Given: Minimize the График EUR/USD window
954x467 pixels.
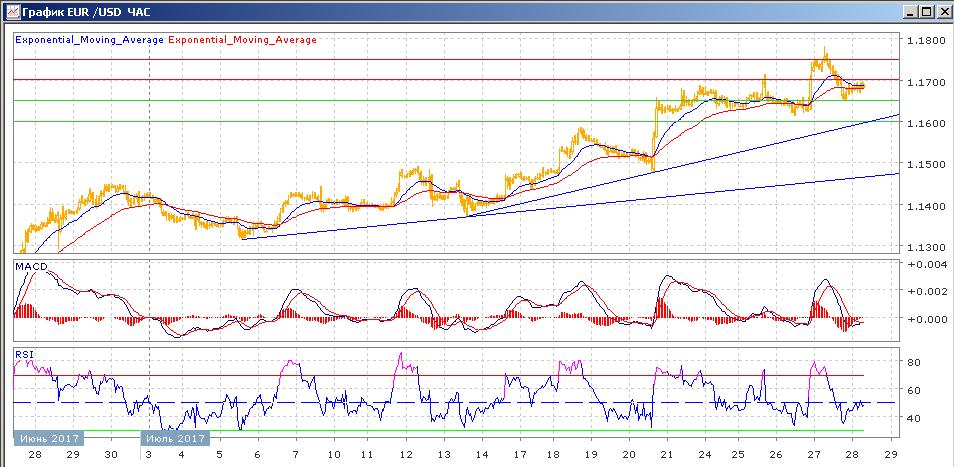Looking at the screenshot, I should point(910,12).
